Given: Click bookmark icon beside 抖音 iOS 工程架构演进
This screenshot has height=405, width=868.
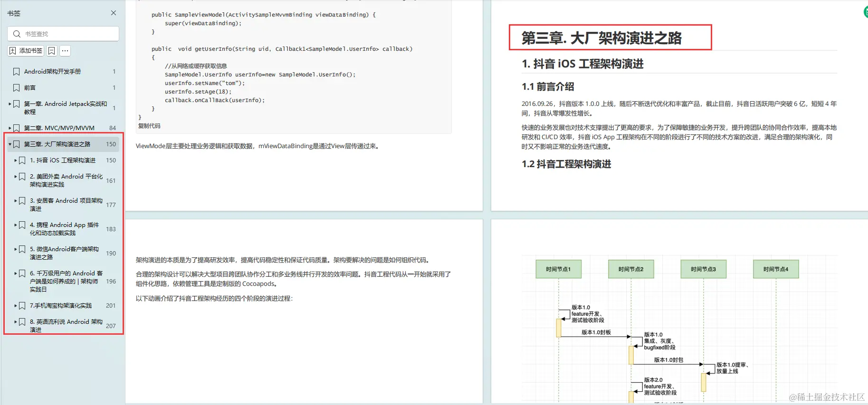Looking at the screenshot, I should pos(22,160).
